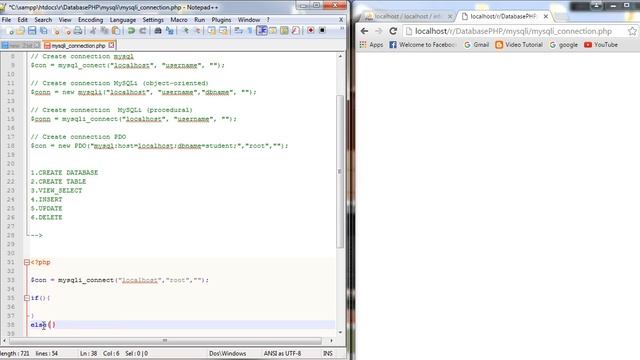The height and width of the screenshot is (360, 640).
Task: Open the google bookmark
Action: [x=564, y=45]
